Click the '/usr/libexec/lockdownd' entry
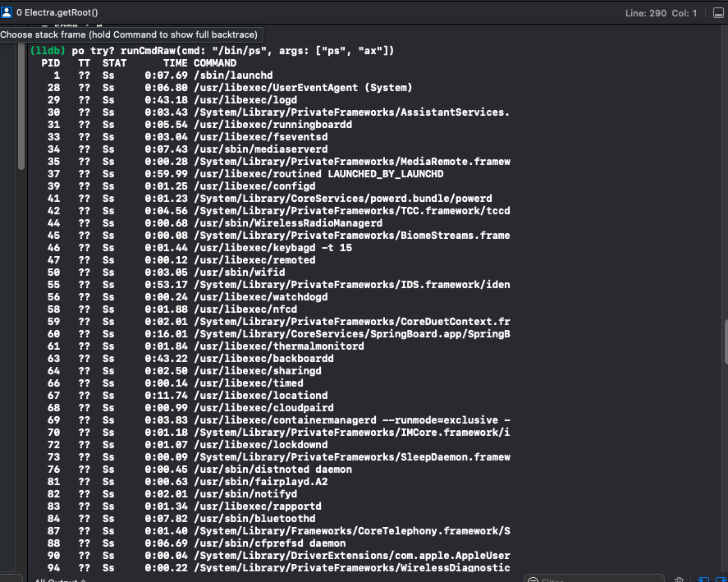 261,445
